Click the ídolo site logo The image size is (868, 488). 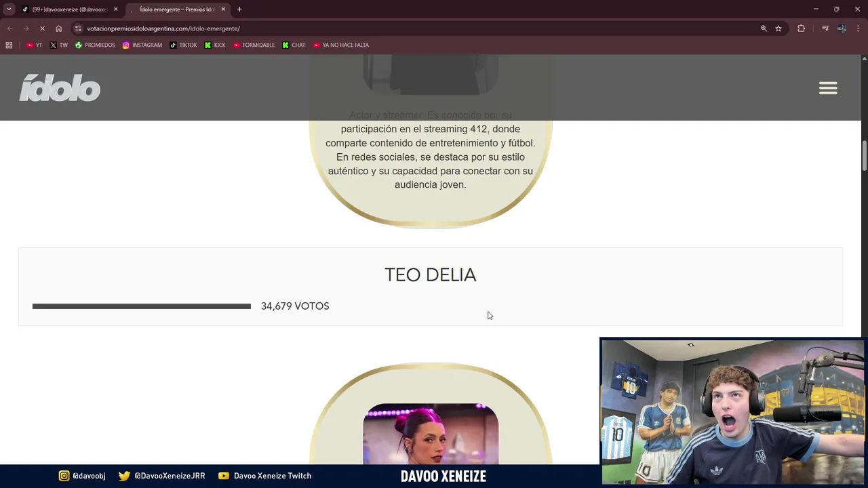click(60, 88)
